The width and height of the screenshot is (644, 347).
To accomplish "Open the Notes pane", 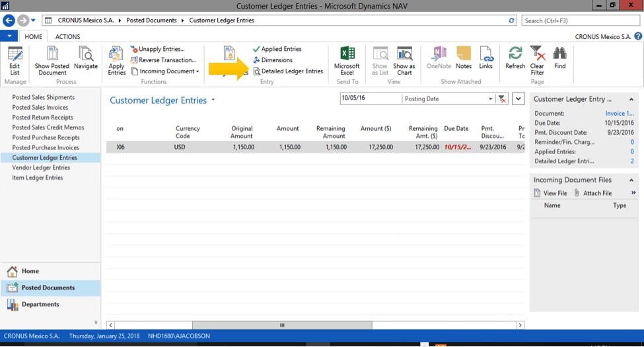I will tap(464, 58).
